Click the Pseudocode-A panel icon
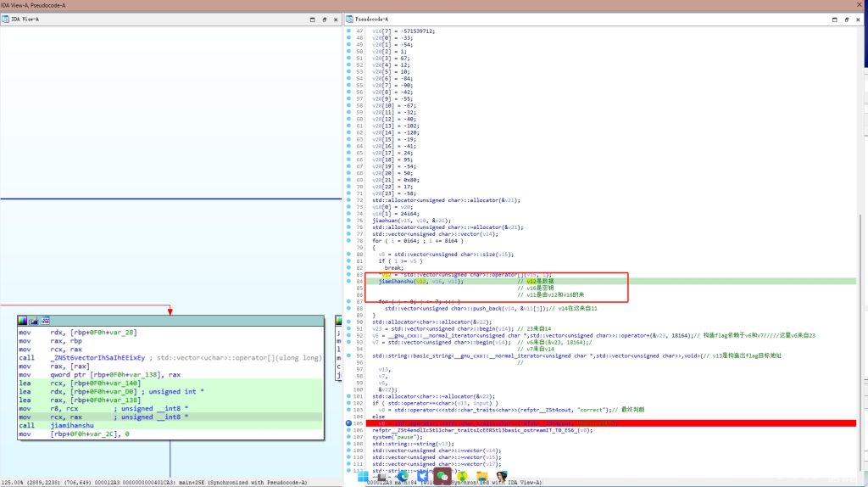This screenshot has height=487, width=868. [349, 20]
